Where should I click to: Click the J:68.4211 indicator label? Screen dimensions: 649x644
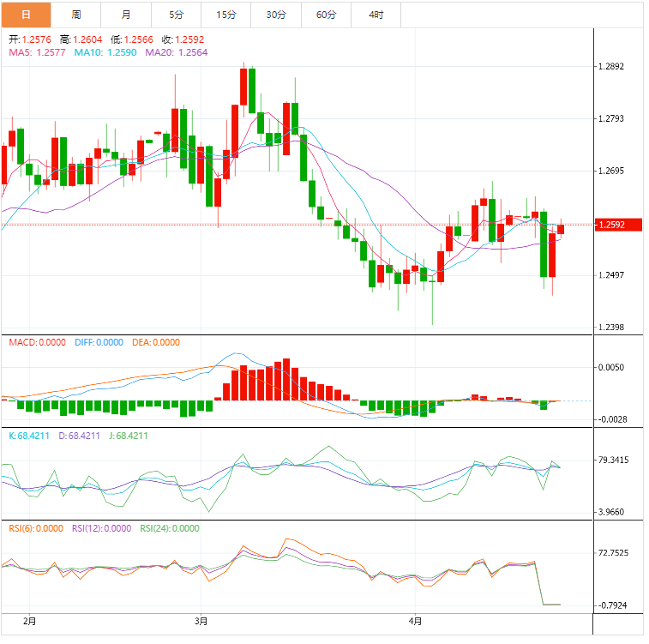click(x=129, y=436)
